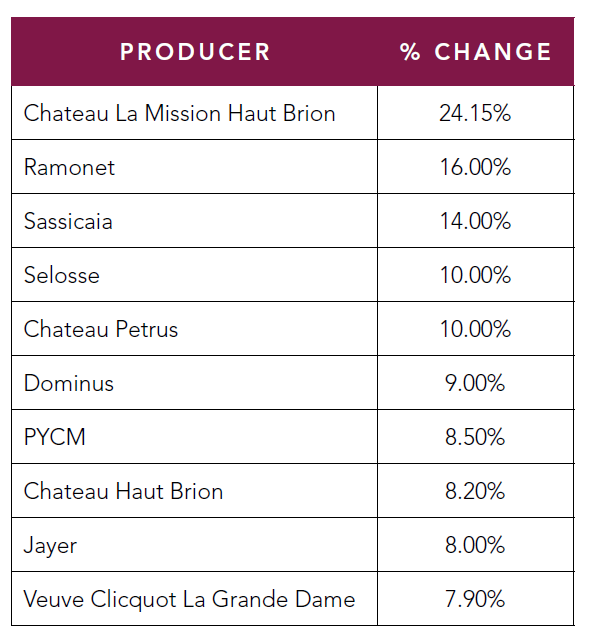Select the Selosse producer cell
The width and height of the screenshot is (601, 640).
(62, 275)
